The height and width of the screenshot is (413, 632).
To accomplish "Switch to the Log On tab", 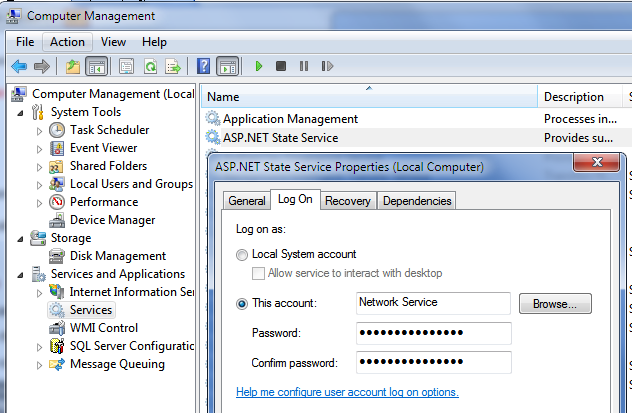I will pos(295,199).
